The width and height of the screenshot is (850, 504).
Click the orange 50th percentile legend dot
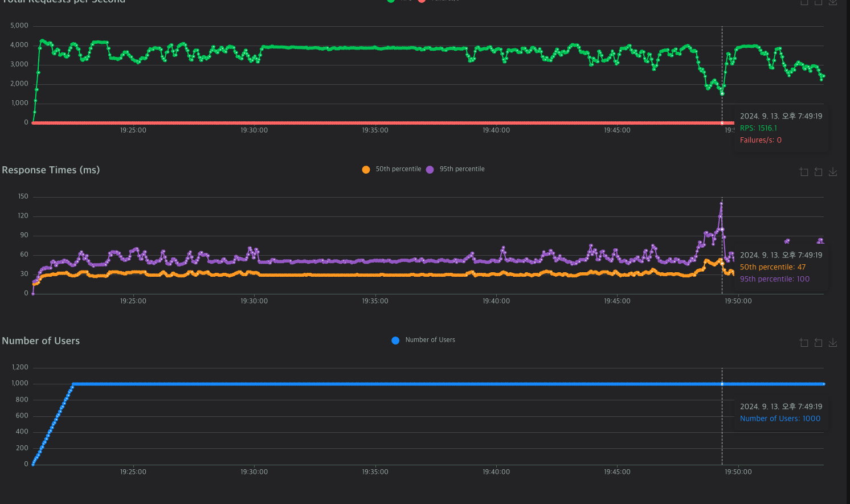tap(366, 170)
